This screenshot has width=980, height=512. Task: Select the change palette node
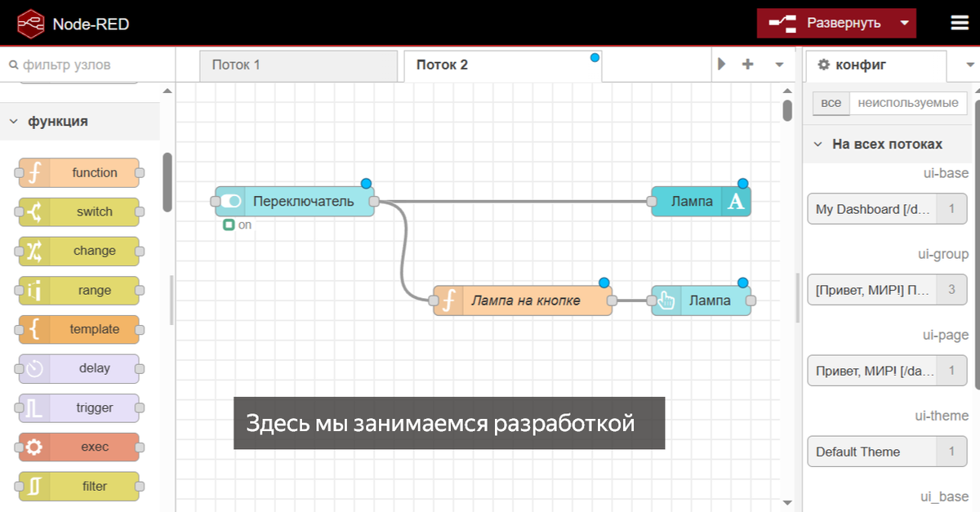pos(78,251)
